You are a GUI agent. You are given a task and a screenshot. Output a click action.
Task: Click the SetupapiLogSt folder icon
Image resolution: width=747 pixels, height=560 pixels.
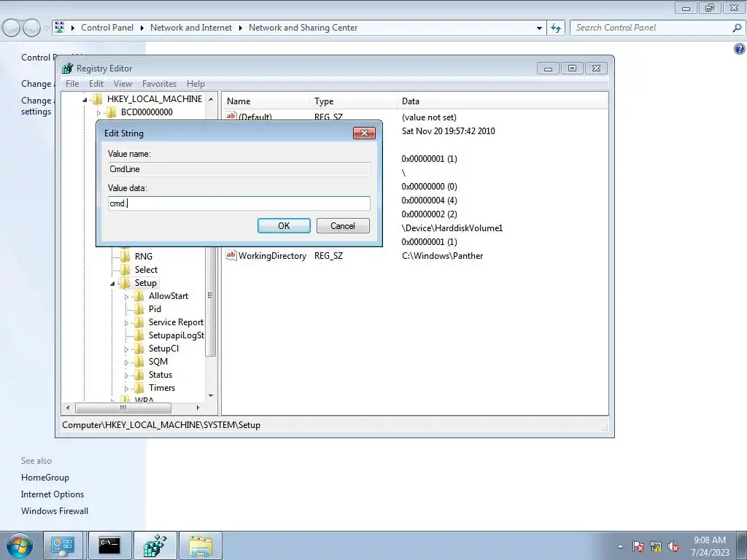[x=139, y=335]
